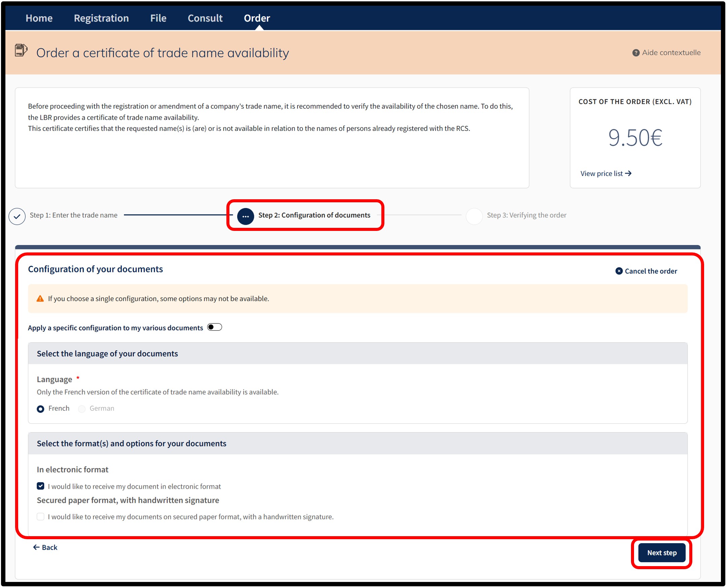Select the French language radio button
This screenshot has width=727, height=588.
pyautogui.click(x=40, y=409)
